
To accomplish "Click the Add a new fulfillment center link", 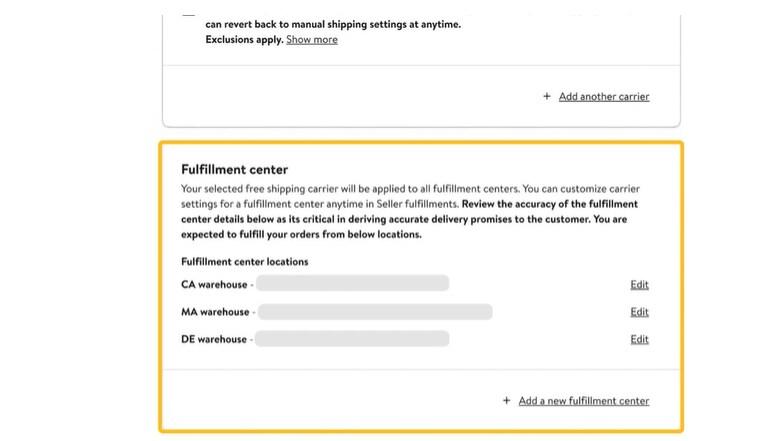I will tap(583, 401).
